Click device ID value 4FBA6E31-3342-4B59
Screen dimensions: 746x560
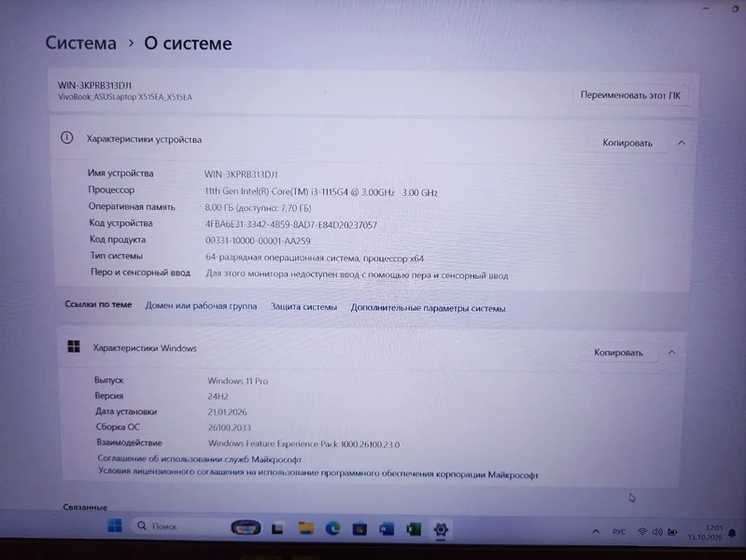pos(291,225)
